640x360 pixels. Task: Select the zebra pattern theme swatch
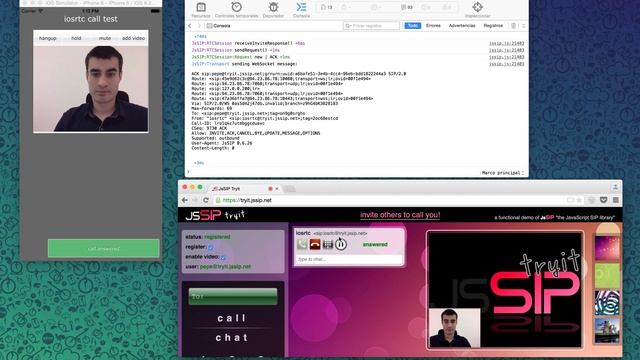[x=607, y=303]
